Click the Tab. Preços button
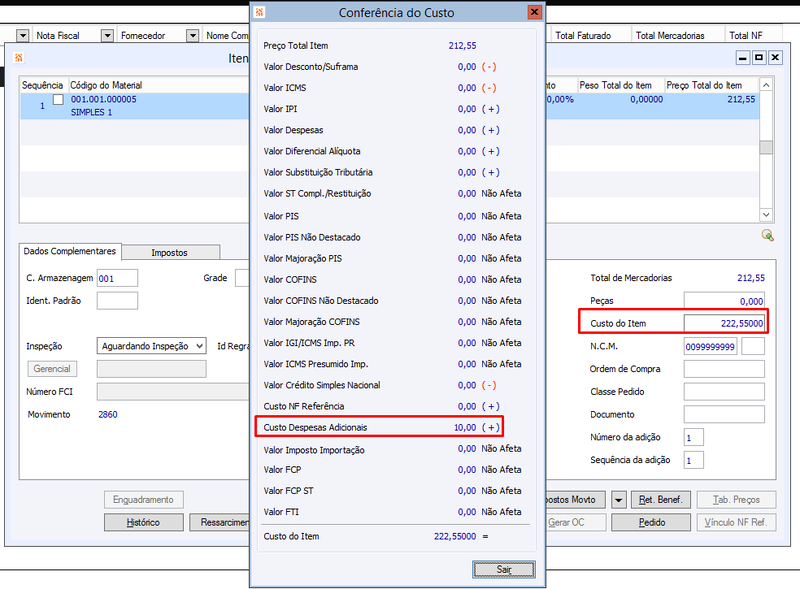The width and height of the screenshot is (800, 589). pyautogui.click(x=736, y=500)
